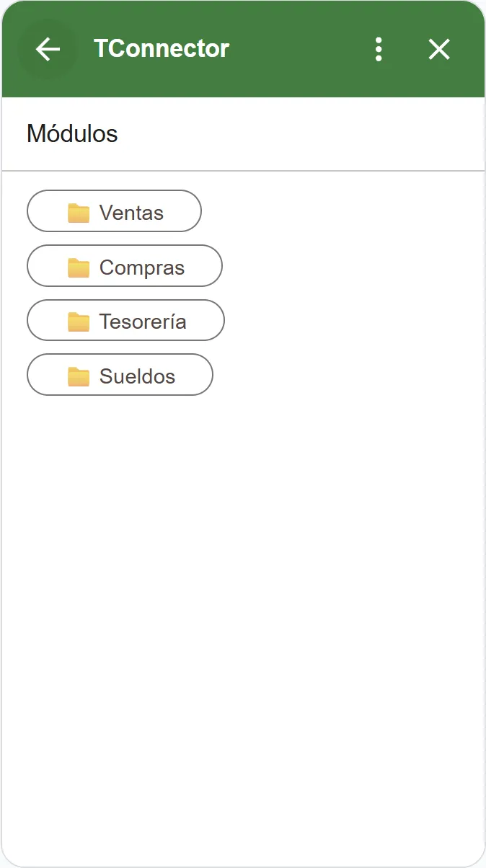Screen dimensions: 486x868
Task: Expand options via the kebab menu
Action: pyautogui.click(x=379, y=49)
